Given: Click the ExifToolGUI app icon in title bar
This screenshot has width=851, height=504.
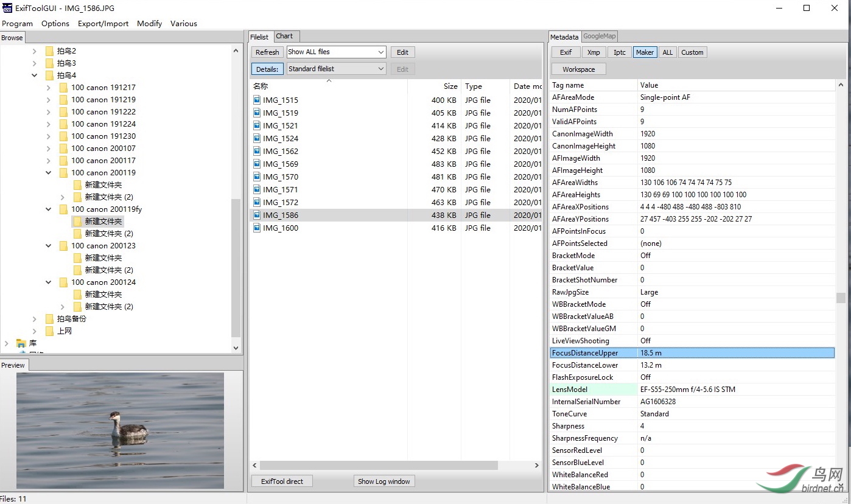Looking at the screenshot, I should pyautogui.click(x=7, y=8).
